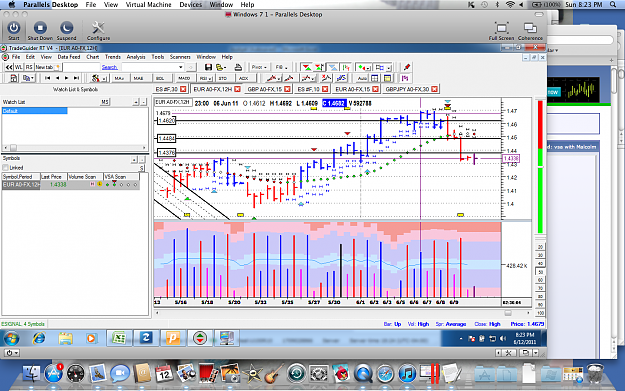This screenshot has height=391, width=625.
Task: Click the red-green vertical strength bar
Action: click(x=540, y=167)
